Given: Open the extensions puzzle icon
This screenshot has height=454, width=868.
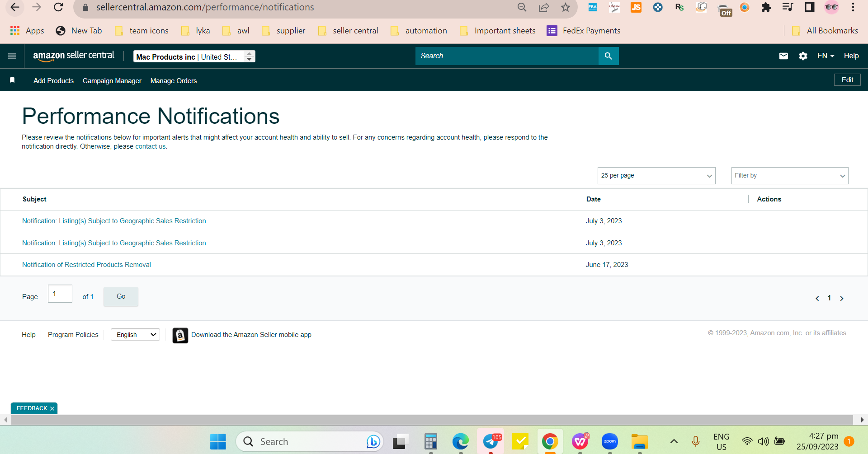Looking at the screenshot, I should [766, 7].
